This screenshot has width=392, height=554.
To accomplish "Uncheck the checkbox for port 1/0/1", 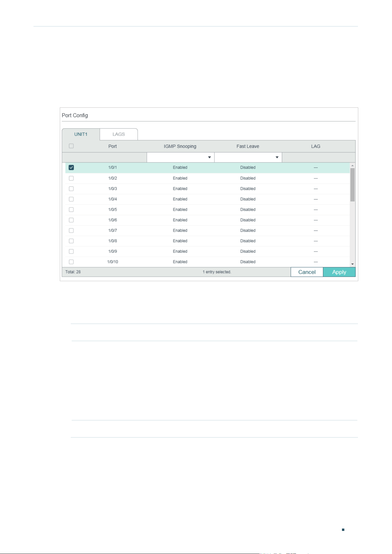I will [71, 168].
